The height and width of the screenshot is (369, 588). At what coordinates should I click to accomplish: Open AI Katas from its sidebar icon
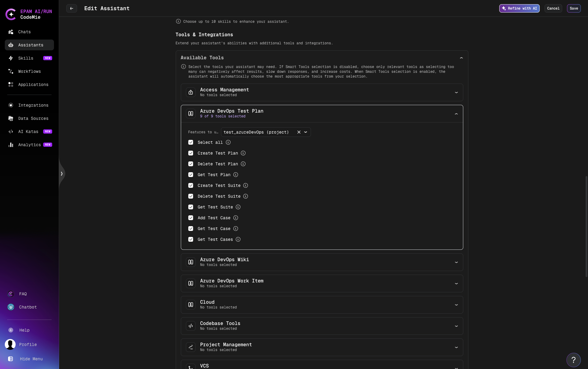[11, 131]
